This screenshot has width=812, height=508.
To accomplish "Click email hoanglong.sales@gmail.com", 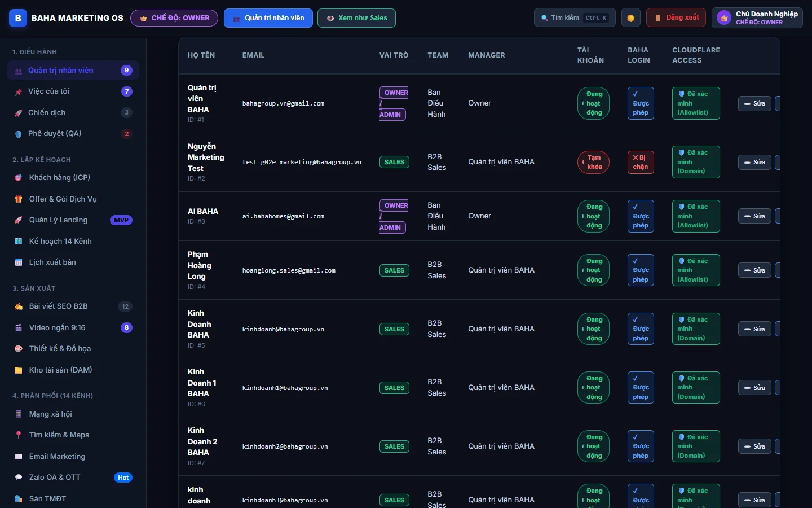I will (289, 271).
